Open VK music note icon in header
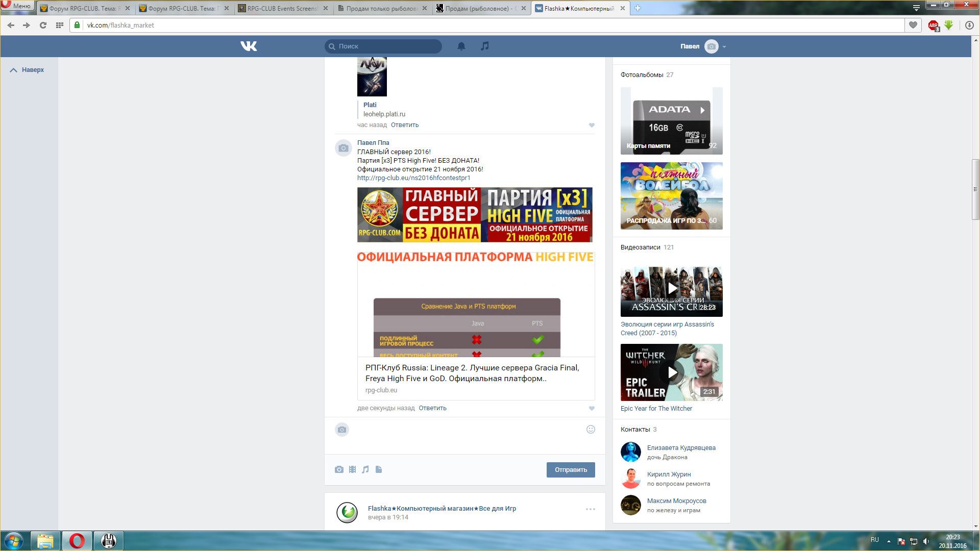980x551 pixels. (x=484, y=46)
